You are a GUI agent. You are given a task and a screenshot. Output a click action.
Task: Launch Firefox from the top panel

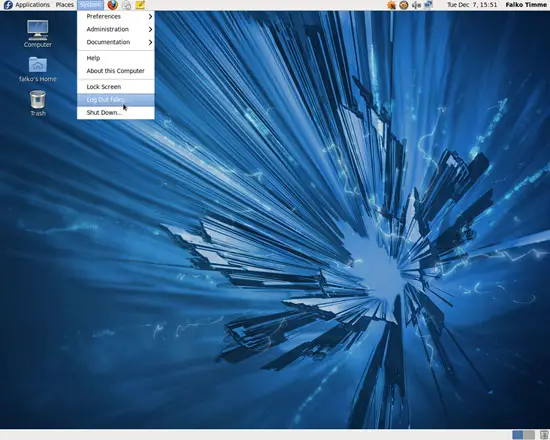tap(113, 5)
